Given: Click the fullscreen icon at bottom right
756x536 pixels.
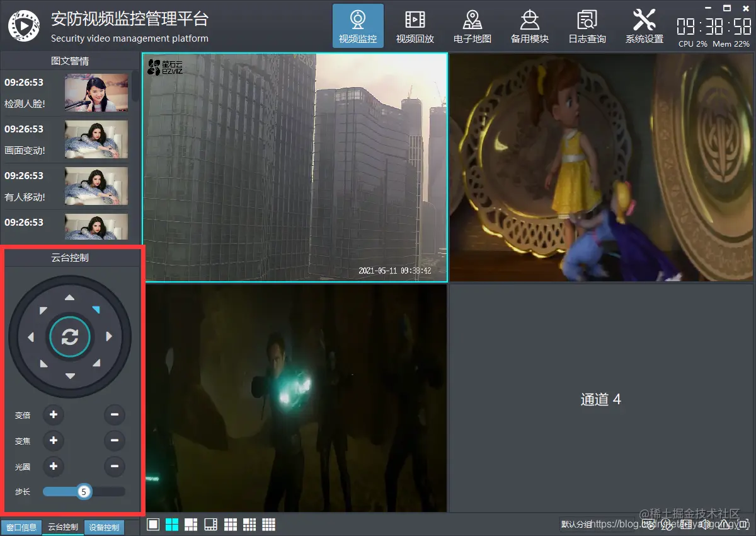Looking at the screenshot, I should (x=742, y=524).
